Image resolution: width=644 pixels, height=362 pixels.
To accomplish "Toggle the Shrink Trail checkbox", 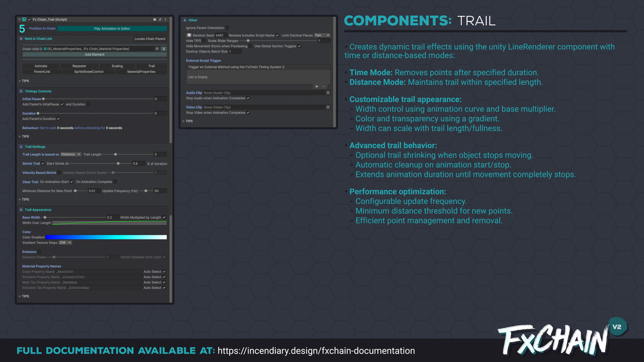I will pyautogui.click(x=43, y=163).
